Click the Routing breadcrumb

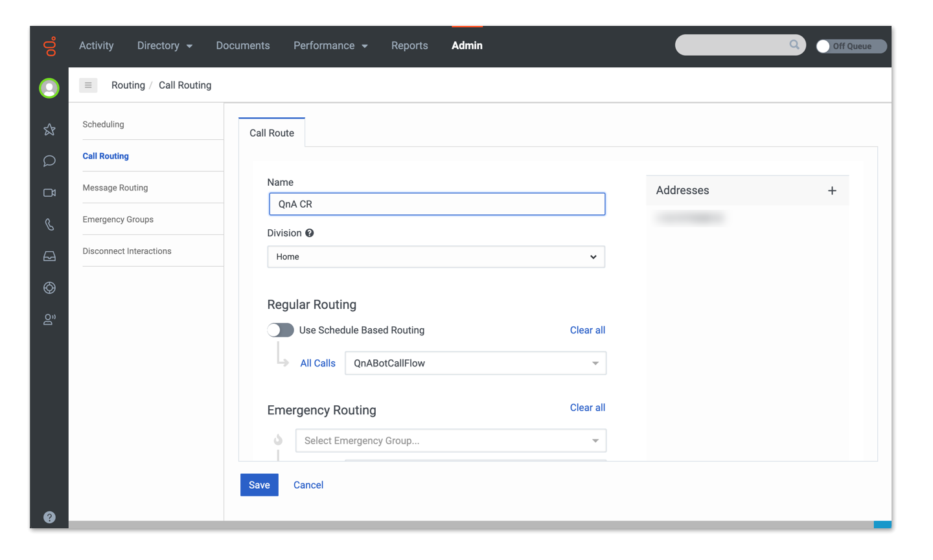(x=128, y=85)
